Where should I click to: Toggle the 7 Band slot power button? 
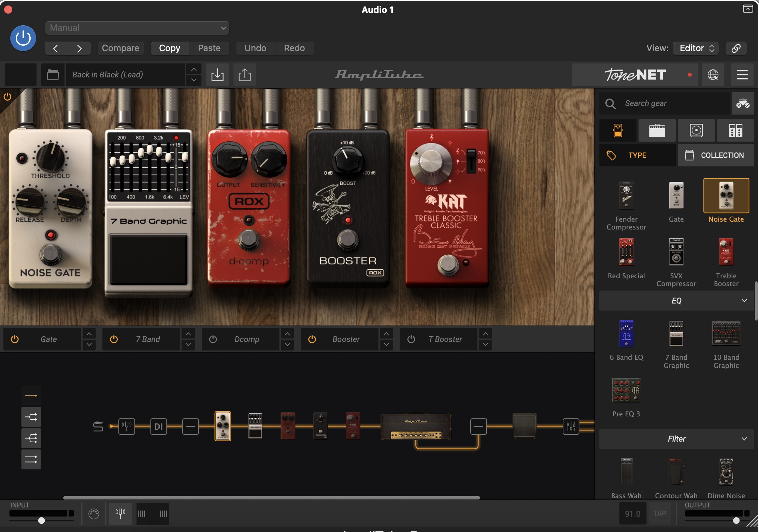pyautogui.click(x=114, y=339)
